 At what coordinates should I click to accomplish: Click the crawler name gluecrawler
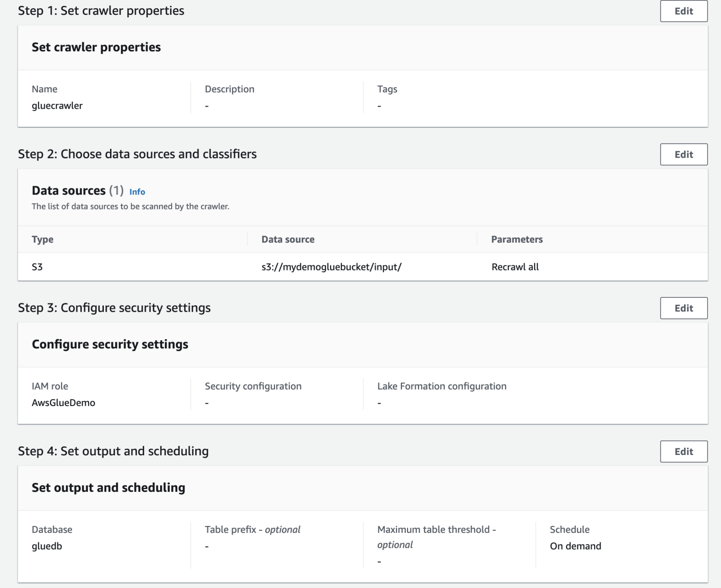click(57, 106)
